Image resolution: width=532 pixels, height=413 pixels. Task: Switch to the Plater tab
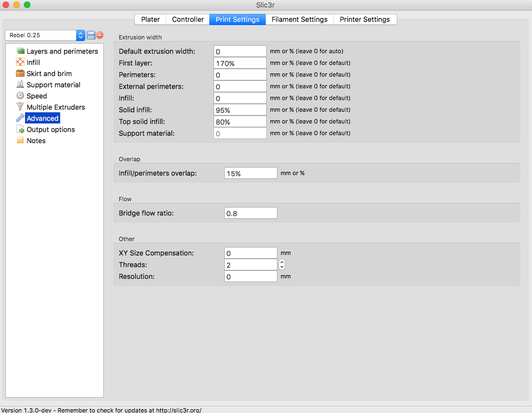click(x=150, y=19)
